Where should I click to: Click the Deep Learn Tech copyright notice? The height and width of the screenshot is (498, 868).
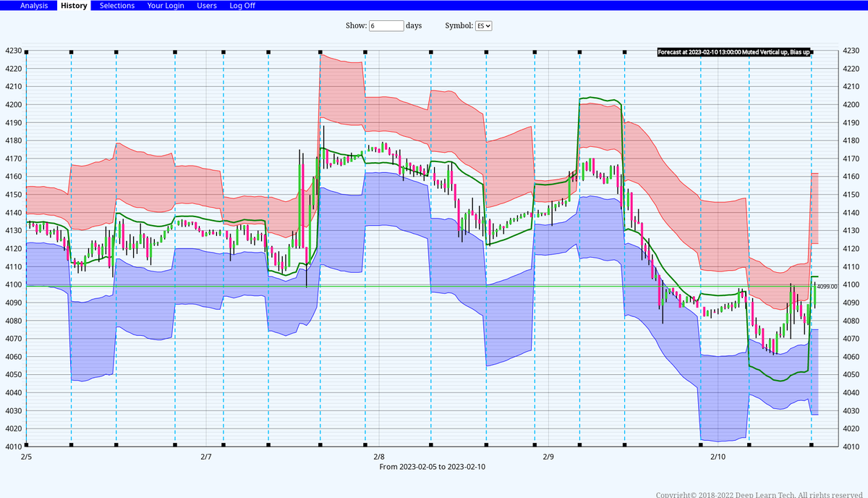(759, 494)
